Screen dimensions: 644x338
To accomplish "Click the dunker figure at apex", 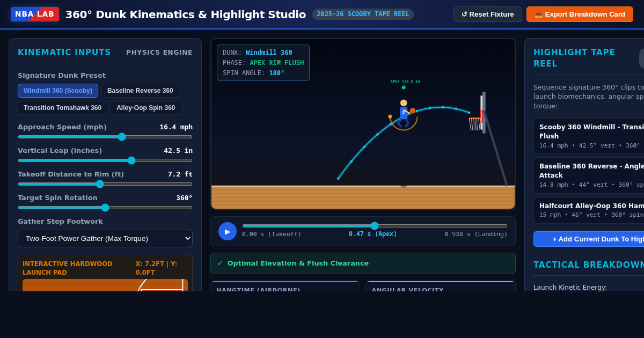I will (404, 113).
